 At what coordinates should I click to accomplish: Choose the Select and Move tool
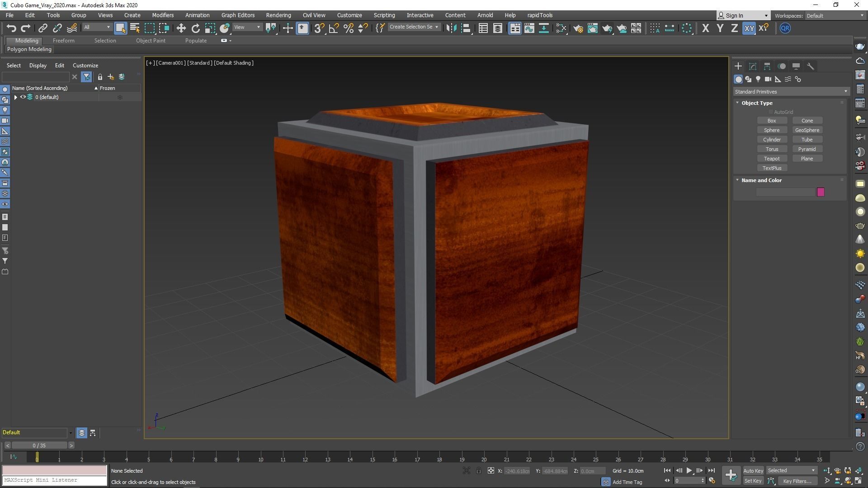(181, 28)
